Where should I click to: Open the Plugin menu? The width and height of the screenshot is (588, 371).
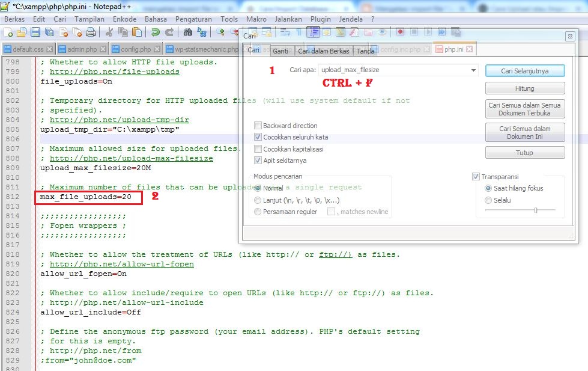(x=321, y=19)
